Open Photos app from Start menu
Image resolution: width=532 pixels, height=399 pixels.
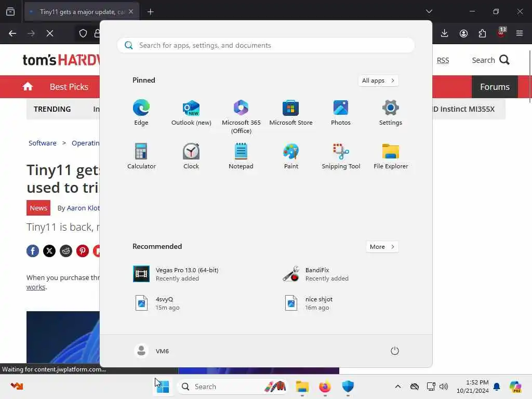click(341, 112)
